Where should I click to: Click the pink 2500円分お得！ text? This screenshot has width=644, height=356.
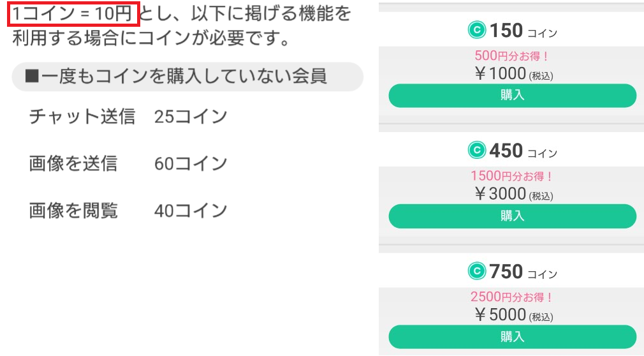pos(512,297)
